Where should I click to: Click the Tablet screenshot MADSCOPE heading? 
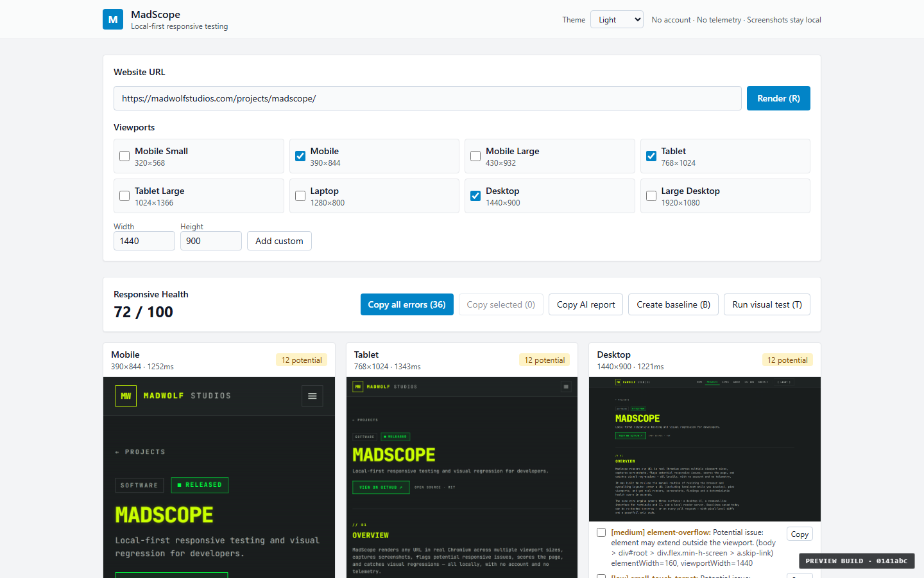point(394,455)
